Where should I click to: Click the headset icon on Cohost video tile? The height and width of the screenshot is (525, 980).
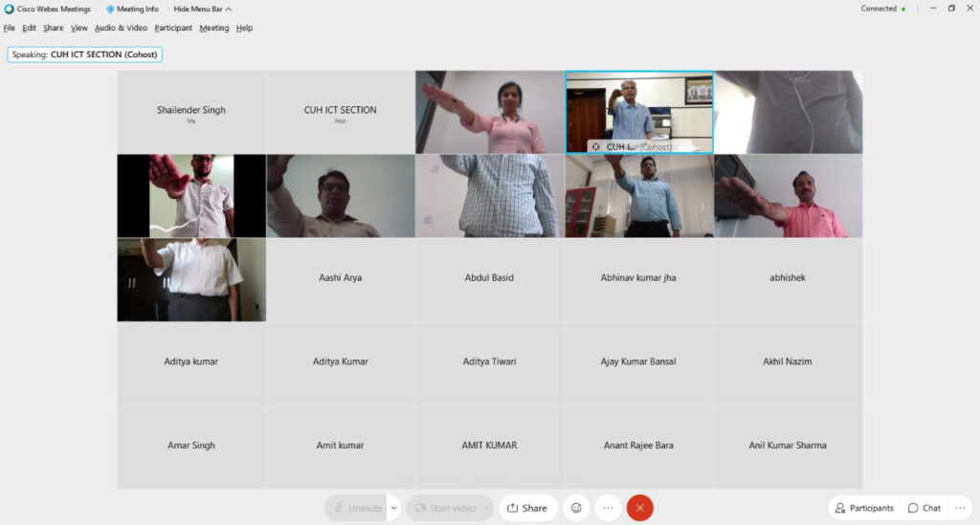[595, 146]
